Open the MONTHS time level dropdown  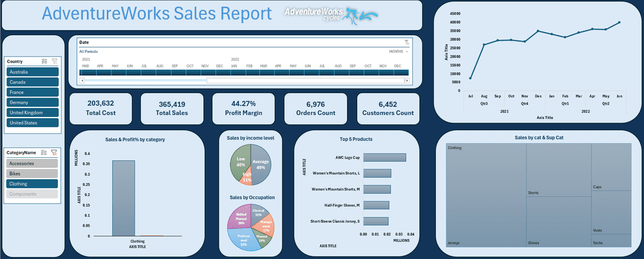tap(398, 52)
